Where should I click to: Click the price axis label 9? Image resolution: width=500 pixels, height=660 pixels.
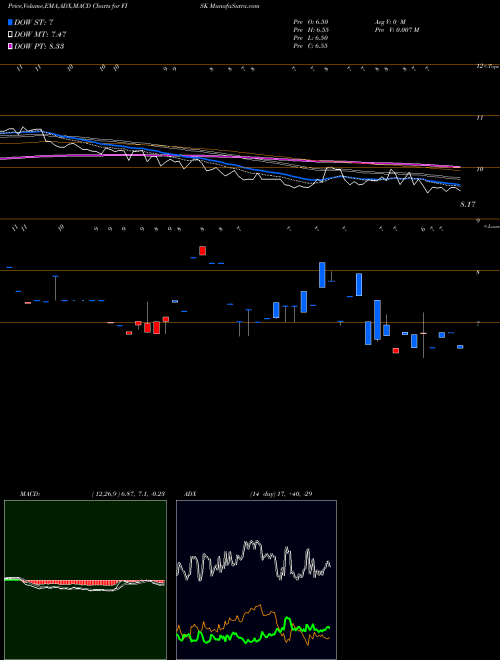tap(478, 221)
